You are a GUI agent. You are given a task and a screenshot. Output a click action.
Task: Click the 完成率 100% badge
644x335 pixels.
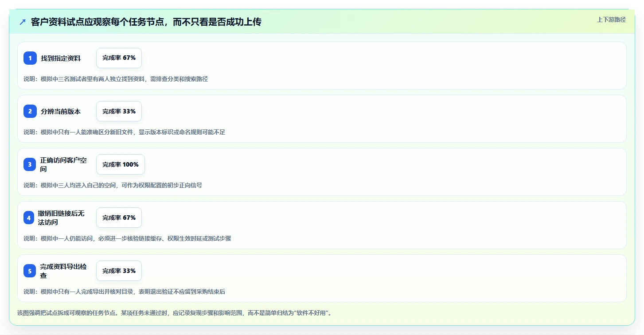121,164
